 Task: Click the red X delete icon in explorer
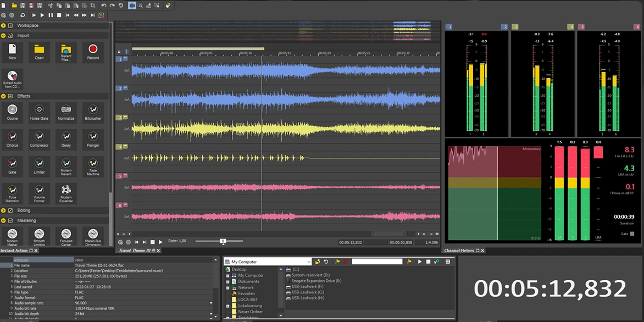346,262
